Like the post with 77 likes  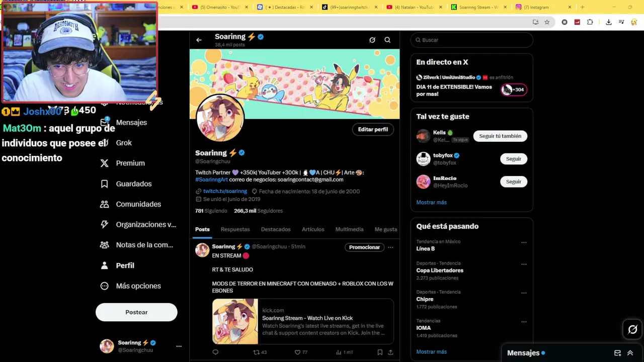pos(301,352)
